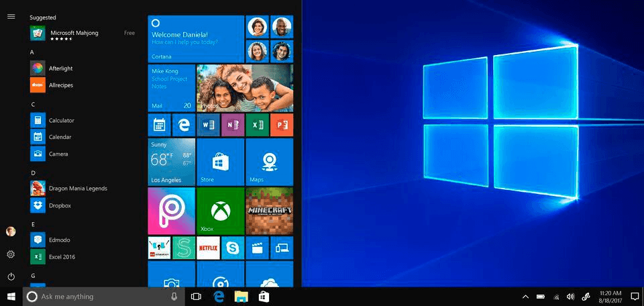The image size is (644, 306).
Task: Open Task View on the taskbar
Action: click(x=197, y=297)
